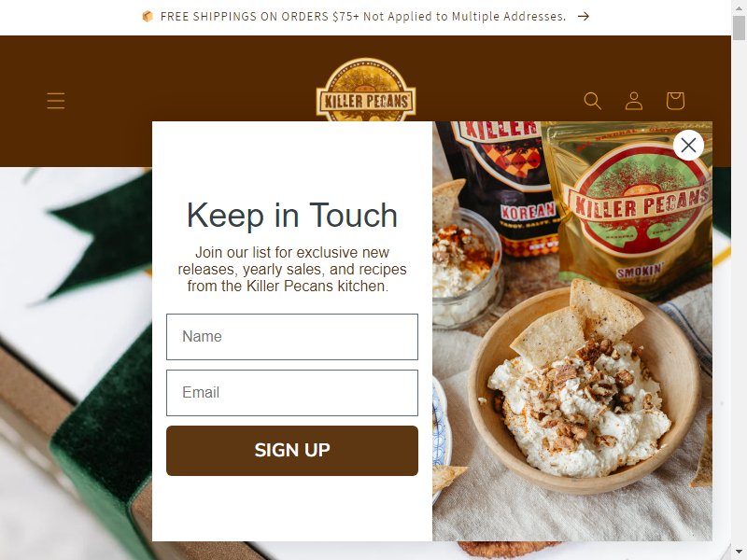Screen dimensions: 747x560
Task: Click the SIGN UP button
Action: (292, 451)
